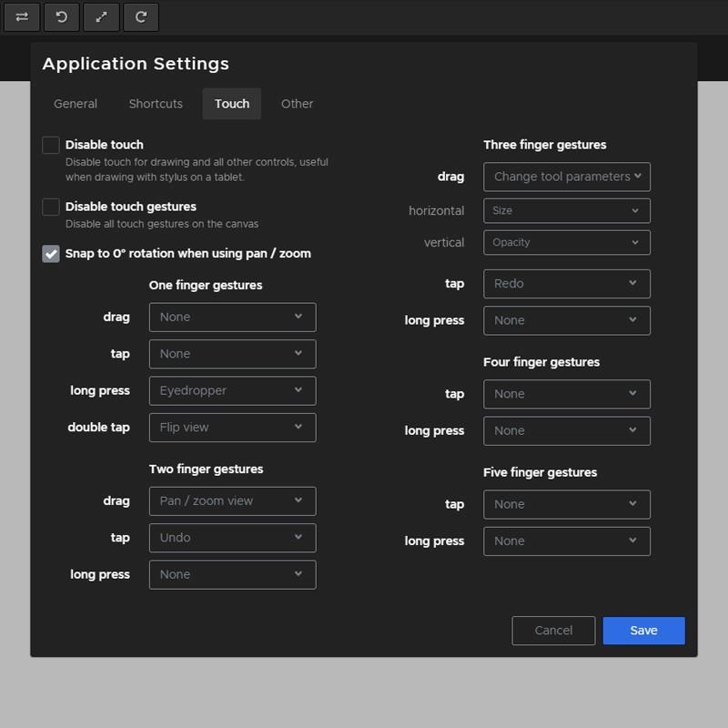728x728 pixels.
Task: Open three finger drag Change tool parameters dropdown
Action: click(x=566, y=177)
